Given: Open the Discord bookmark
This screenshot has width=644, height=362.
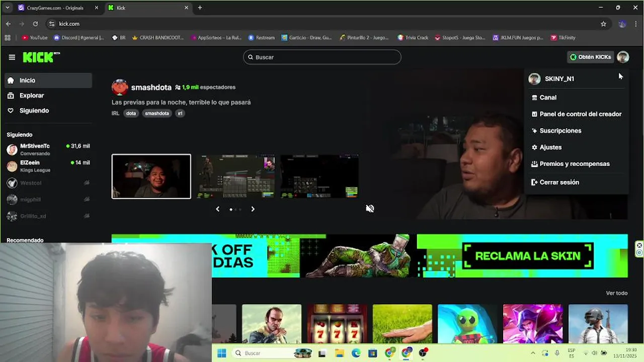Looking at the screenshot, I should (x=79, y=38).
